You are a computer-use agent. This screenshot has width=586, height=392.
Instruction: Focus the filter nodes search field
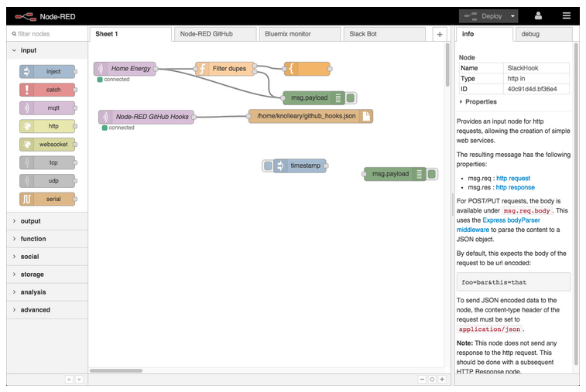47,34
